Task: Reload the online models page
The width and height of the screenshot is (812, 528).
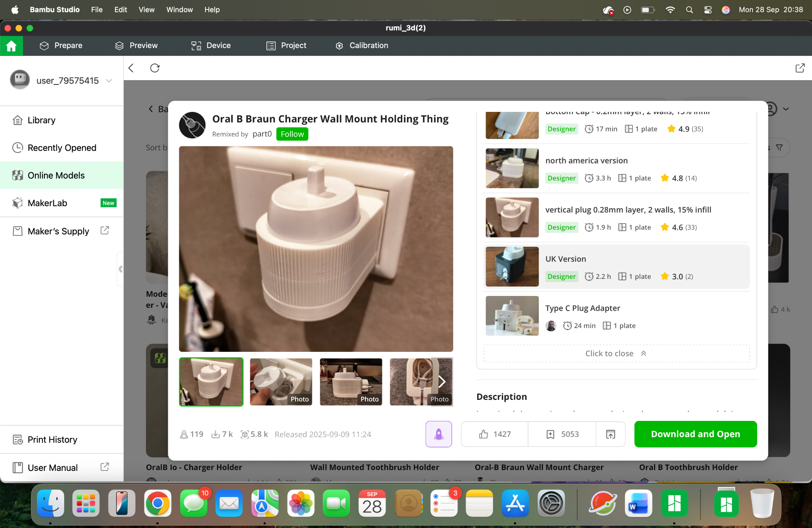Action: [x=155, y=68]
